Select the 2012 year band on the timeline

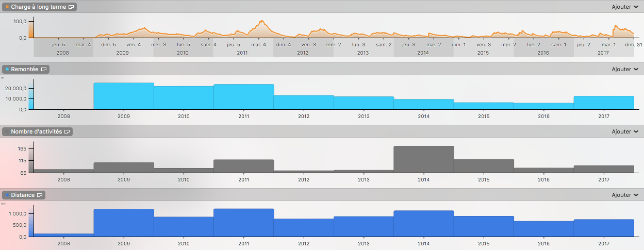(303, 53)
